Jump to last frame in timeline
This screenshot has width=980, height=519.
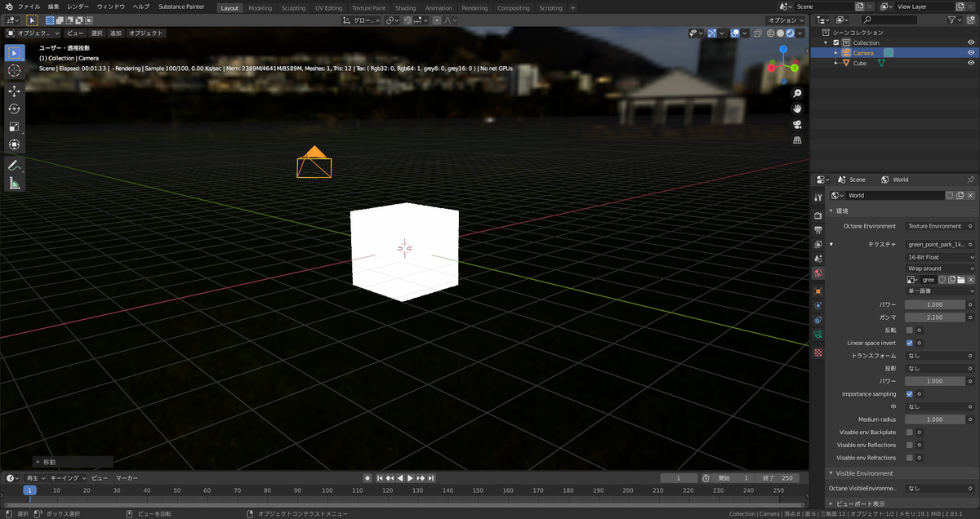[430, 478]
